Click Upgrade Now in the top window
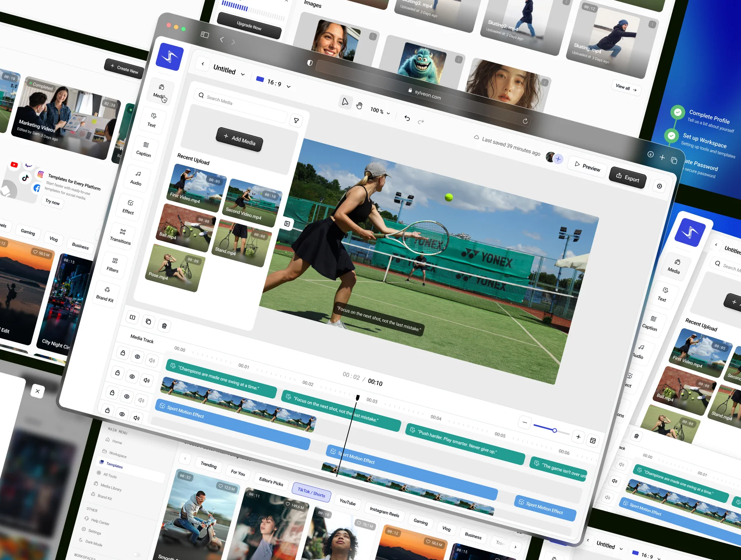 [249, 26]
